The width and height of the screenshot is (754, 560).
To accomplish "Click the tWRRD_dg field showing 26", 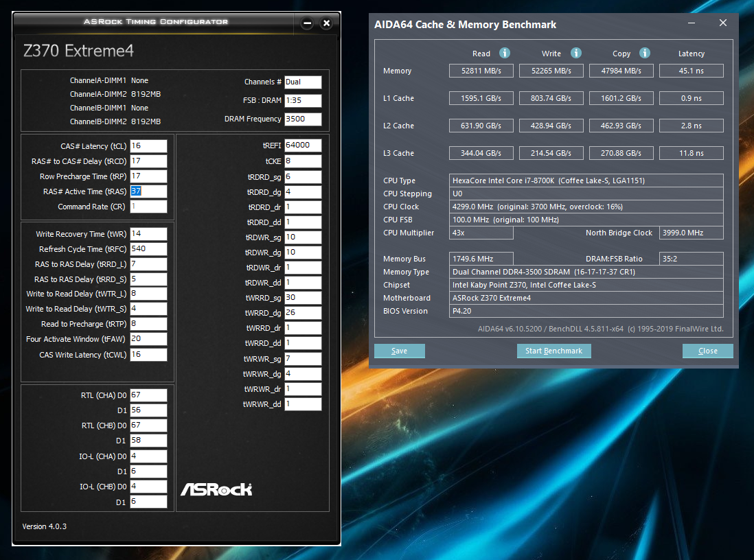I will tap(303, 312).
